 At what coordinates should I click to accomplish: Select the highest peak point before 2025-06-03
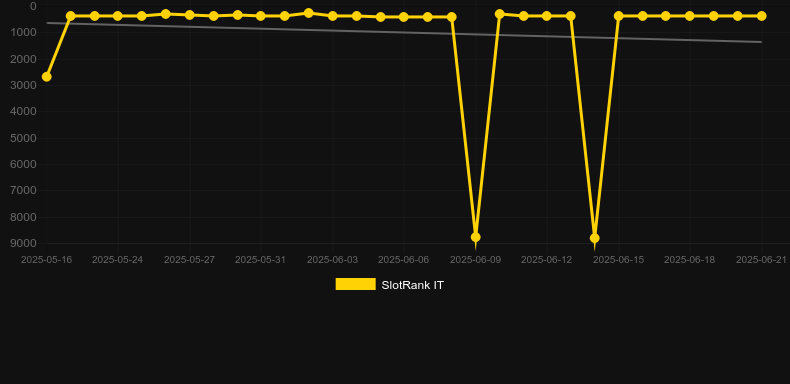pos(309,13)
